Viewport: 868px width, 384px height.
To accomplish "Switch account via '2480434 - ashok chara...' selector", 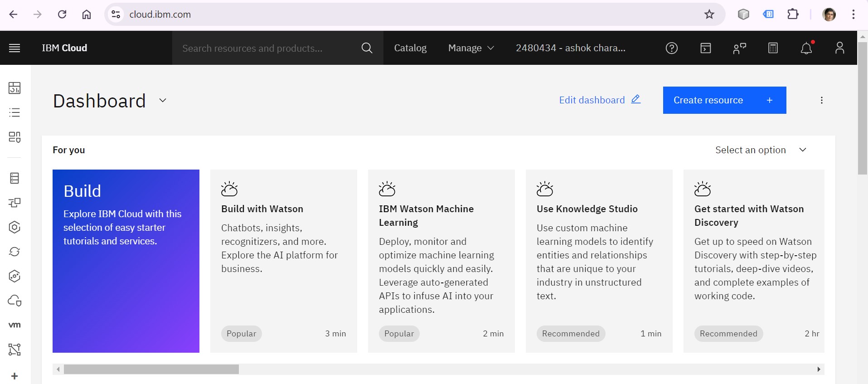I will point(571,48).
